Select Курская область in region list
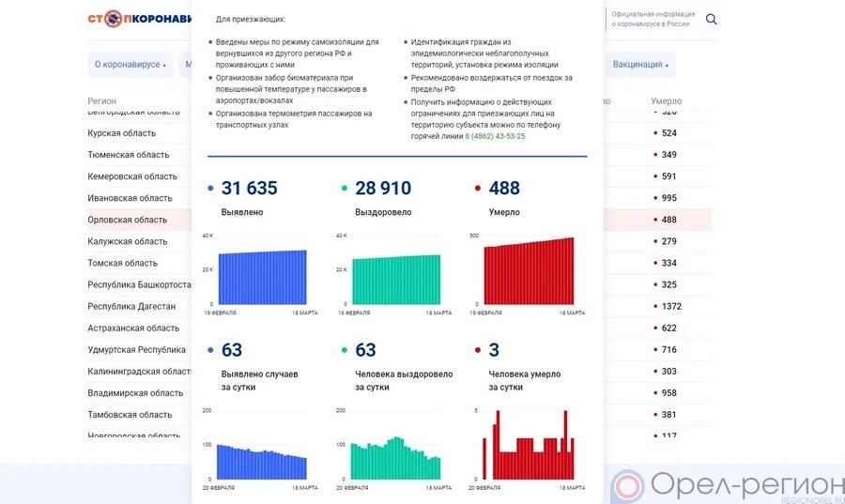Screen dimensions: 845x504 click(122, 133)
